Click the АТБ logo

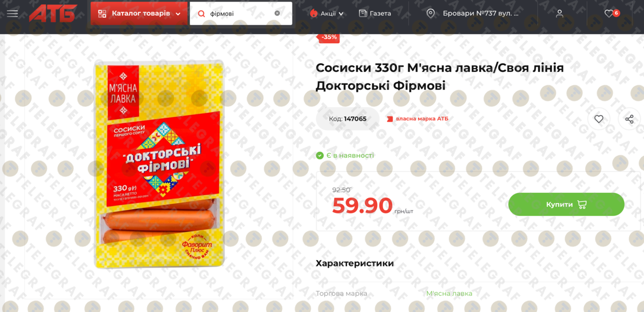click(x=53, y=13)
